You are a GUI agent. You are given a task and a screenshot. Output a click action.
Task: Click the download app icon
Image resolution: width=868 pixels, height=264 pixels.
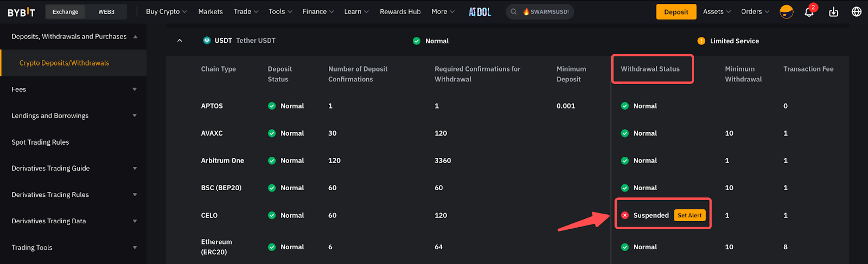click(833, 12)
